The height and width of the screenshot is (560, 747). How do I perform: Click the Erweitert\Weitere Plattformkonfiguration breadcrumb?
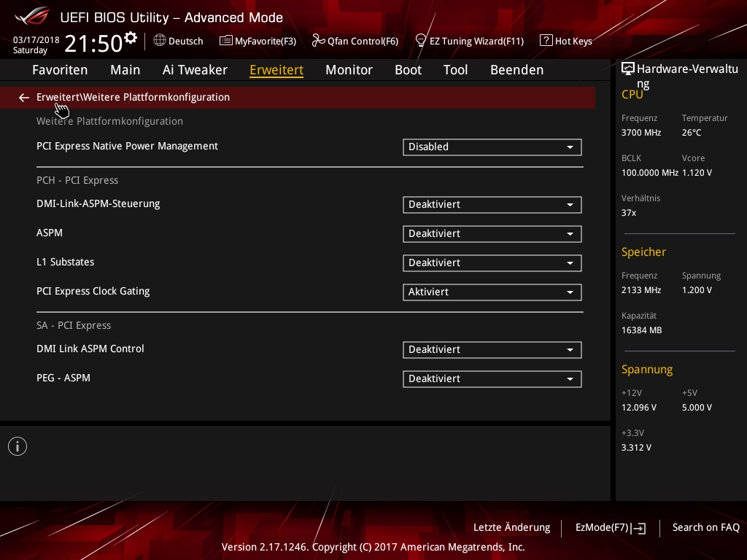click(133, 97)
